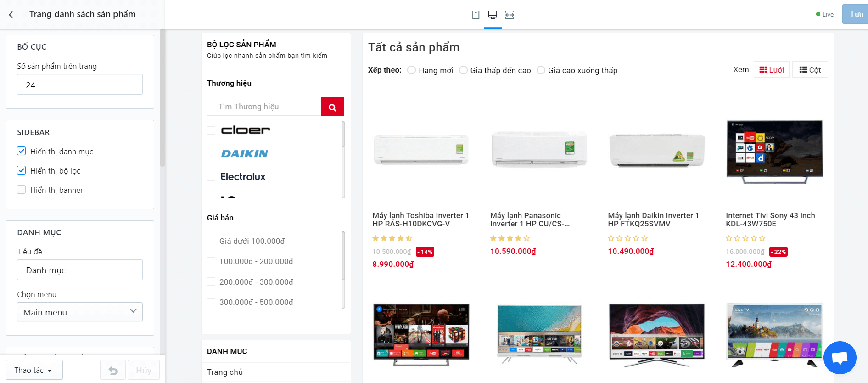
Task: Click the Lưu save button
Action: point(855,14)
